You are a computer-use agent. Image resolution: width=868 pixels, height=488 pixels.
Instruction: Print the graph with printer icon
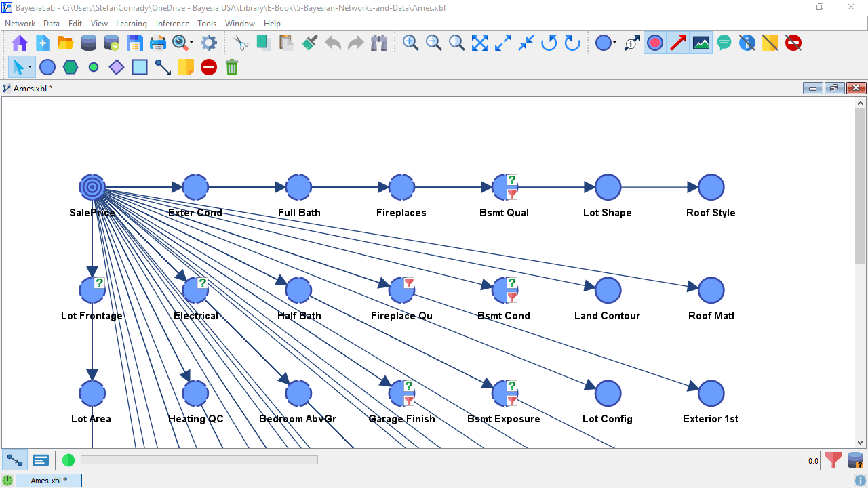point(158,43)
